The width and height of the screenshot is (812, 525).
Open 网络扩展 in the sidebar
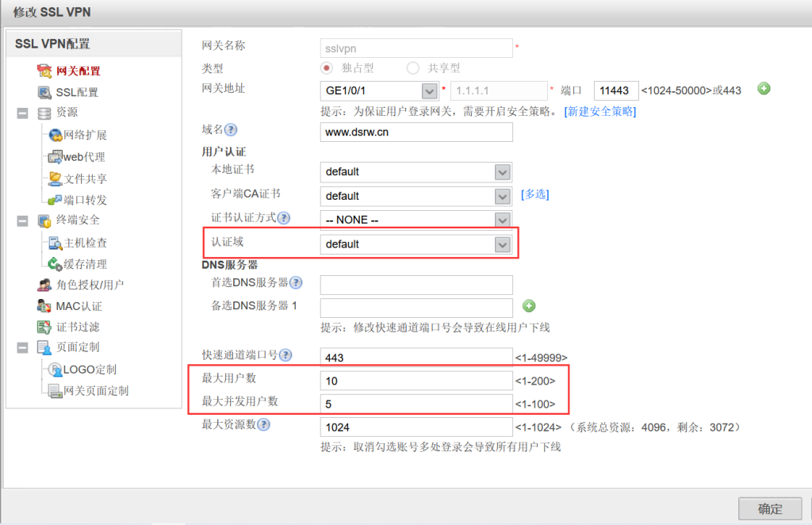click(85, 135)
